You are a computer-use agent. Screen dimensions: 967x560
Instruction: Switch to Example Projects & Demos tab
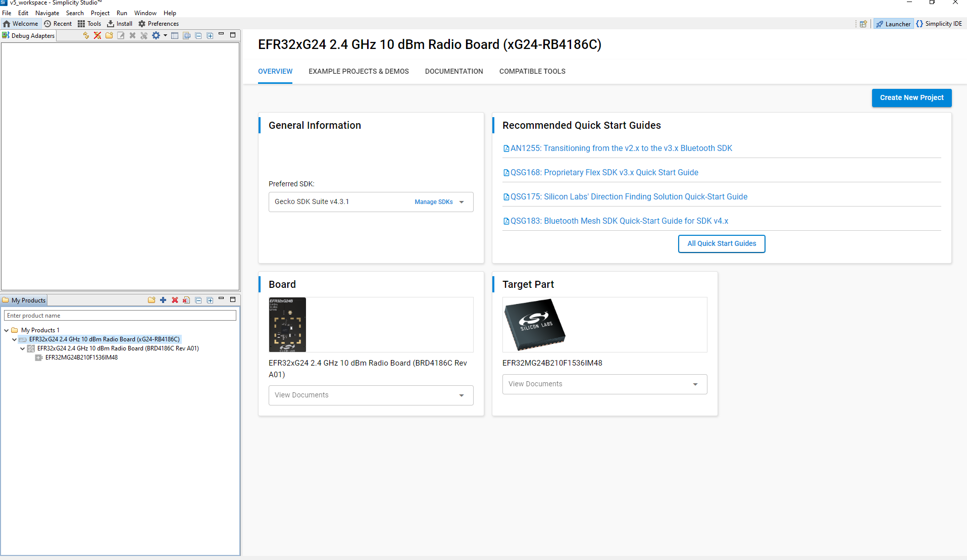(359, 71)
